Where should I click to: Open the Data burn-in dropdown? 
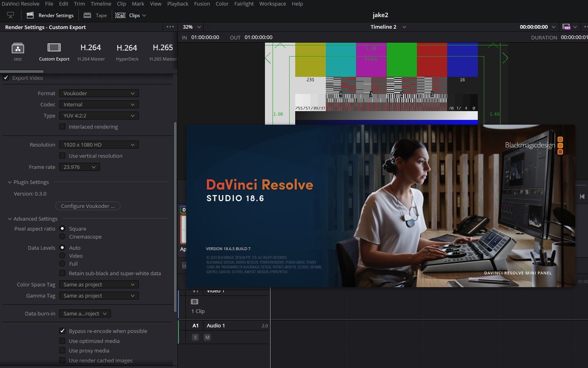[85, 313]
